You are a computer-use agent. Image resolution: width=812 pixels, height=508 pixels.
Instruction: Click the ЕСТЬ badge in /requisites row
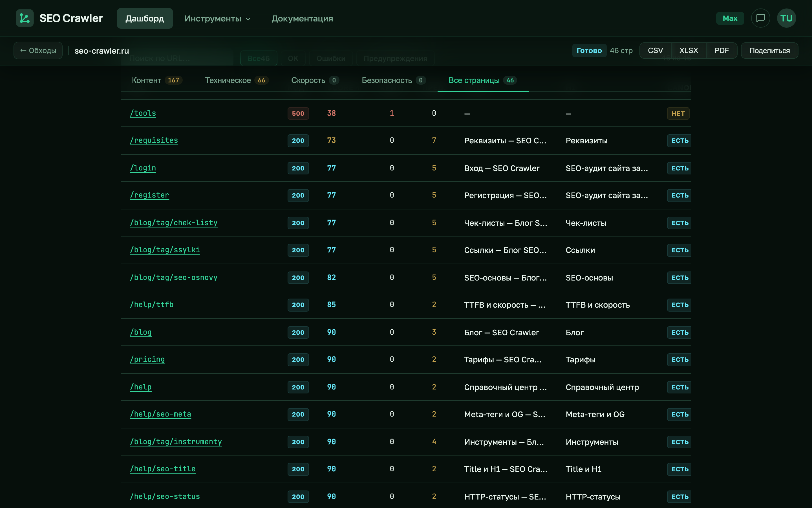679,141
